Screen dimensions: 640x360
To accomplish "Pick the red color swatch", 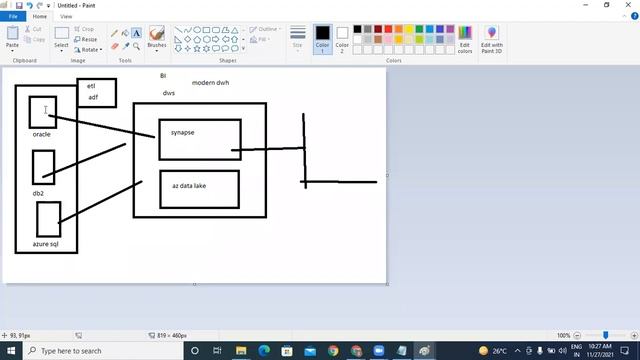I will (388, 29).
